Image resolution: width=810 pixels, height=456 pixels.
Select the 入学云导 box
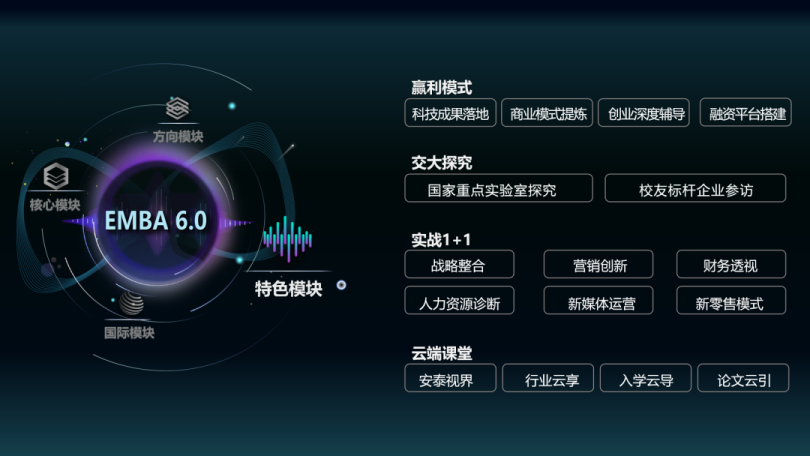coord(646,379)
